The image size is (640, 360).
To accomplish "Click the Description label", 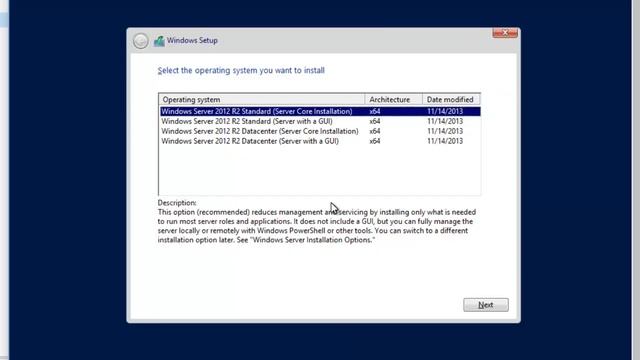I will 177,203.
